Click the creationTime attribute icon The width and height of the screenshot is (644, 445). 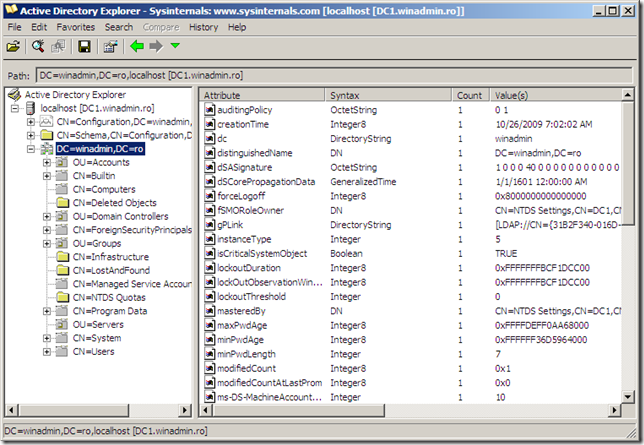click(x=210, y=125)
